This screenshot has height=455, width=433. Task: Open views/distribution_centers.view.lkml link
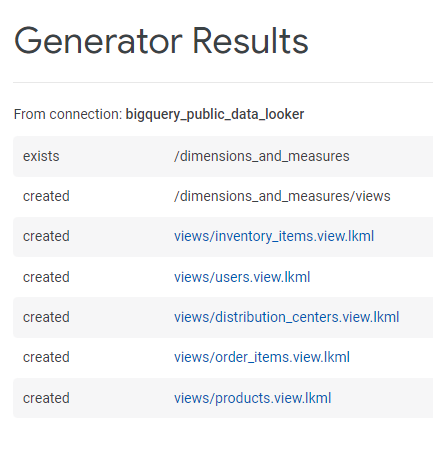coord(287,317)
